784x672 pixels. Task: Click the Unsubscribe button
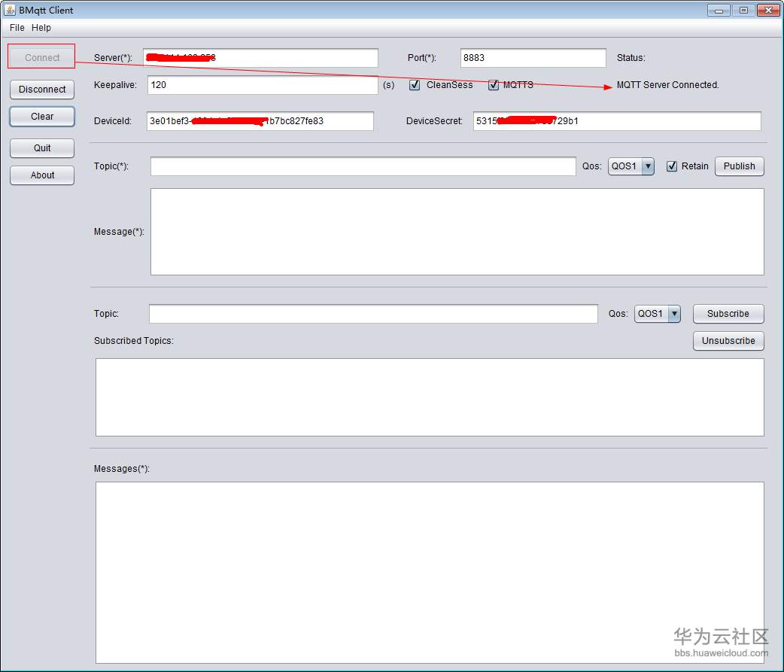tap(728, 340)
